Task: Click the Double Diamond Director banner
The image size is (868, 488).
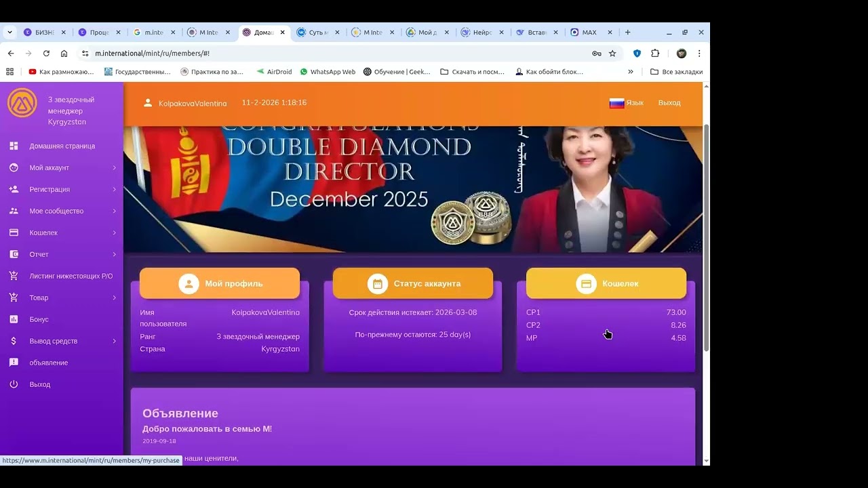Action: click(413, 189)
